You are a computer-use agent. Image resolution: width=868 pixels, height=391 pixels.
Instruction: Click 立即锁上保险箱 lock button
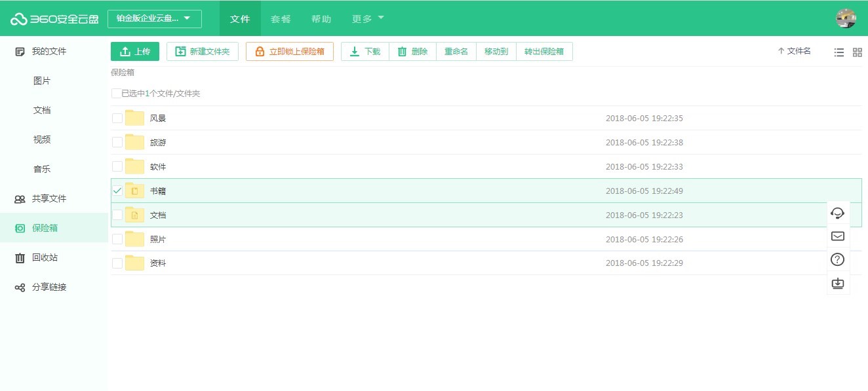(x=289, y=52)
